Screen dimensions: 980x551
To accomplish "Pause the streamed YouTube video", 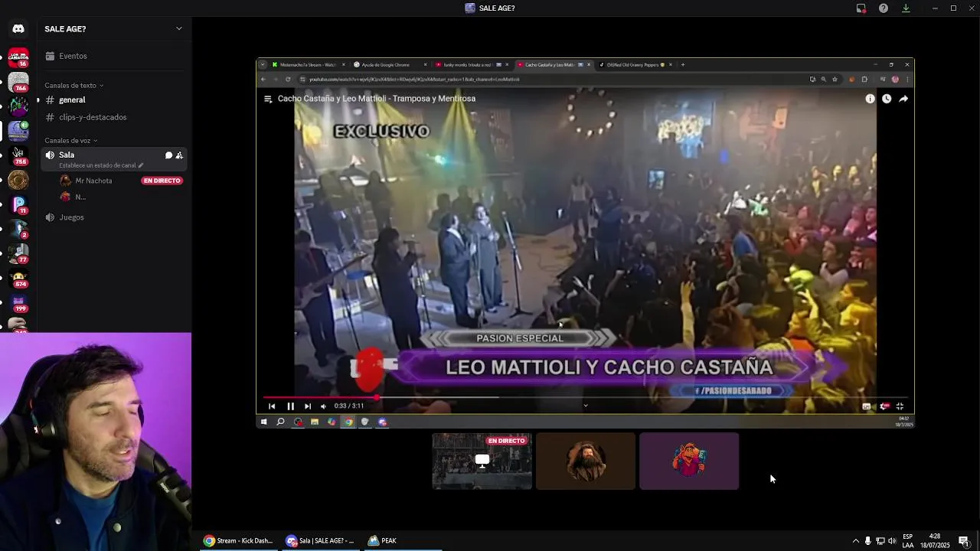I will point(290,406).
